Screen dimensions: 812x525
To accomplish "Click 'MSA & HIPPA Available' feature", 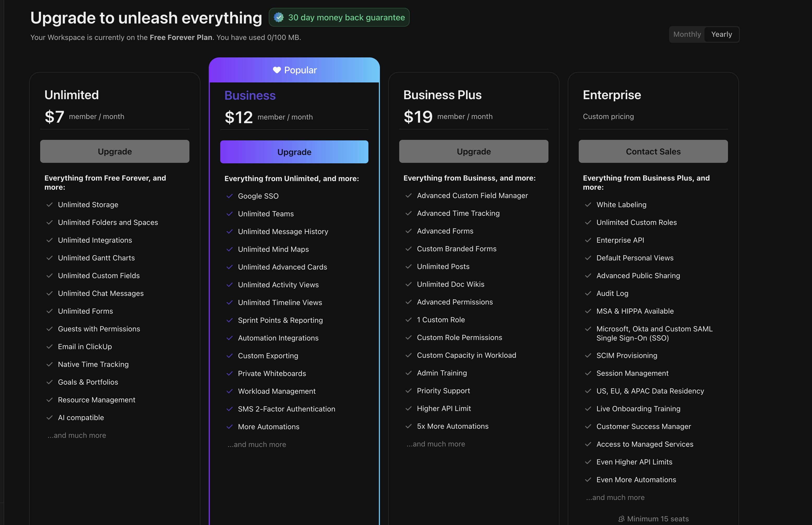I will point(635,311).
